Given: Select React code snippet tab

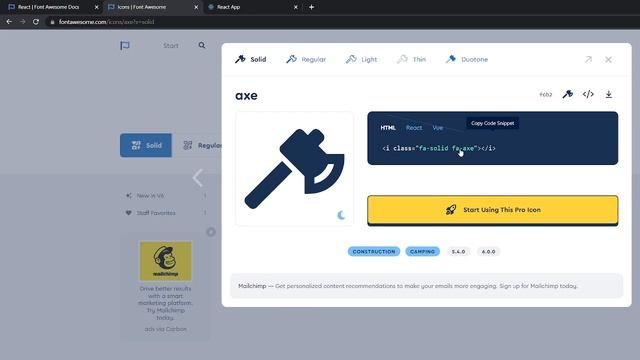Looking at the screenshot, I should [414, 128].
